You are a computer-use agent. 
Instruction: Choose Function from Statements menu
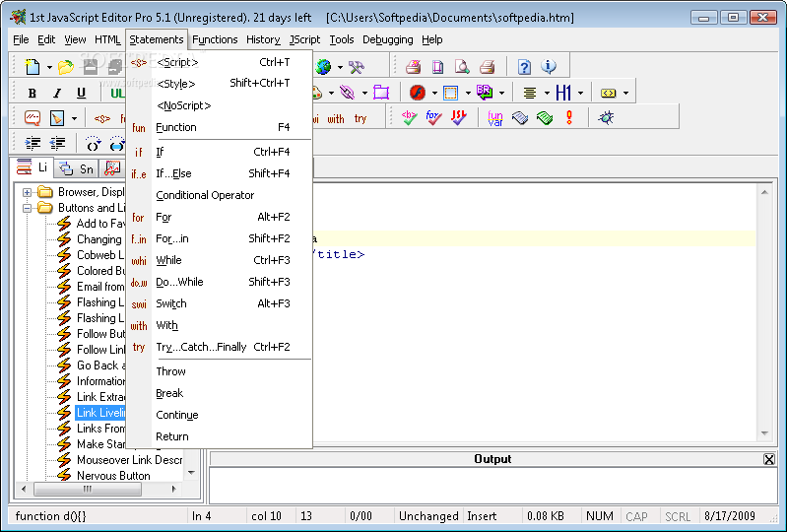[220, 127]
